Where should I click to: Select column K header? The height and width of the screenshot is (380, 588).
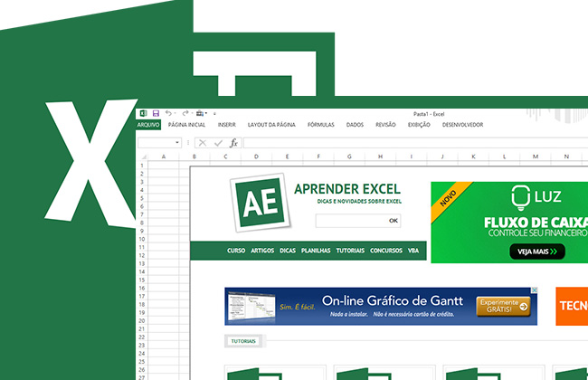(473, 157)
